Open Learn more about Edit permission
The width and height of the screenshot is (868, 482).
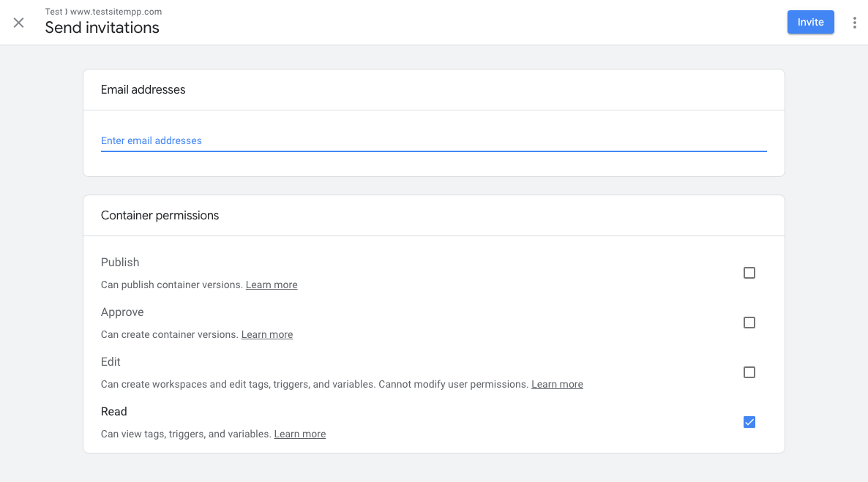click(x=557, y=384)
